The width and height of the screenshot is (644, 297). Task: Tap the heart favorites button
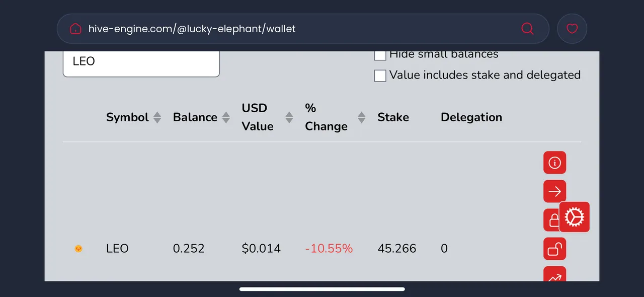click(572, 29)
